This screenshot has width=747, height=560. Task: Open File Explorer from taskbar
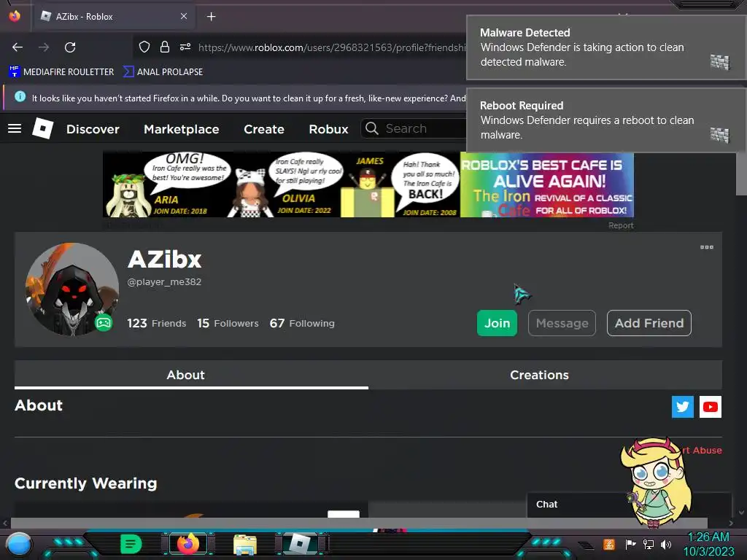(x=245, y=545)
